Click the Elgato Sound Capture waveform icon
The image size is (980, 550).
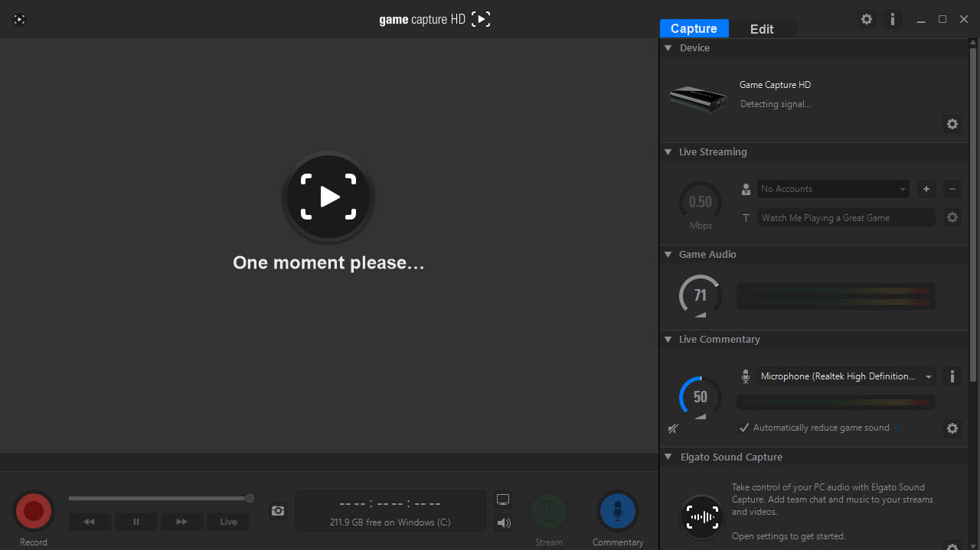[702, 517]
